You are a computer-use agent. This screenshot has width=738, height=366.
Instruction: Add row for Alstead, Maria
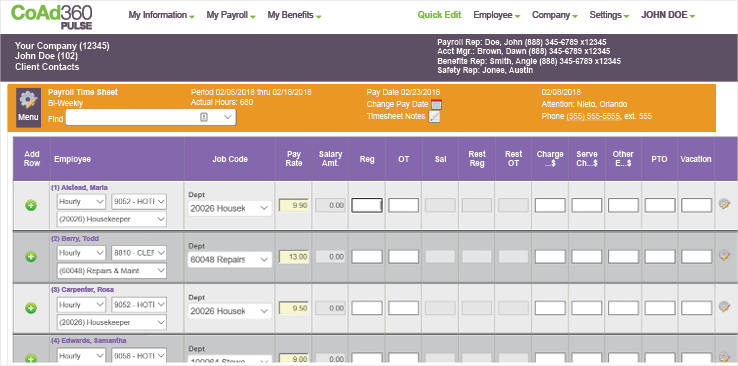tap(31, 206)
